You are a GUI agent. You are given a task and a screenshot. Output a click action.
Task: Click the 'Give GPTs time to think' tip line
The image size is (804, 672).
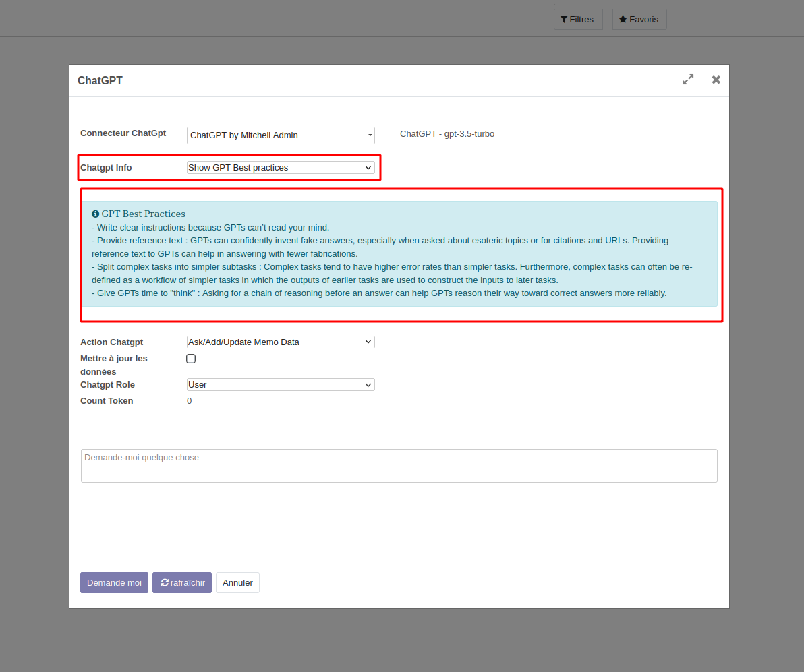[x=379, y=293]
